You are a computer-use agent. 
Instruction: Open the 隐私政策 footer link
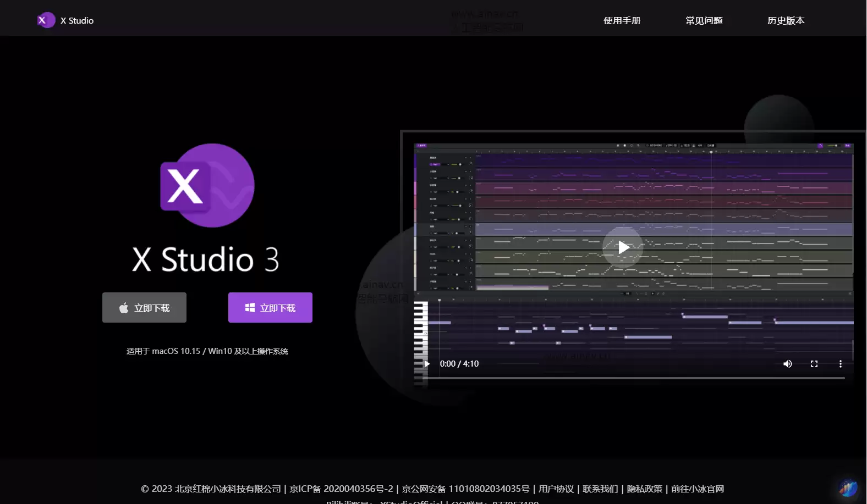tap(645, 489)
